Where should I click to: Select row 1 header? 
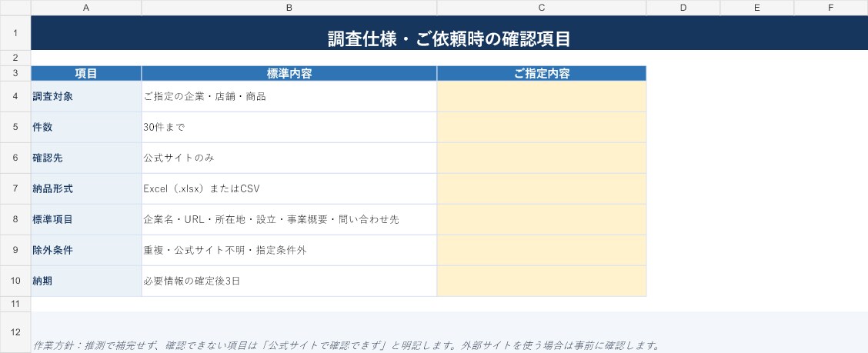pos(15,32)
